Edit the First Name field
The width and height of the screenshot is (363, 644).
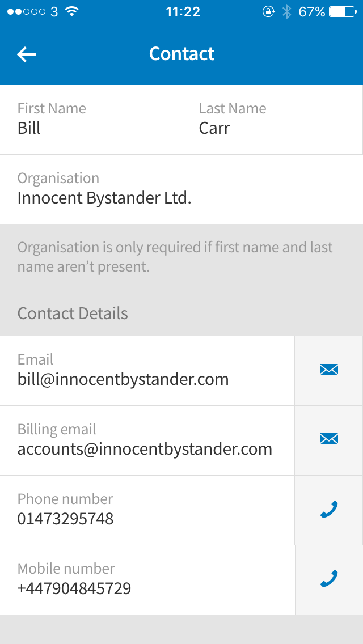pos(91,120)
